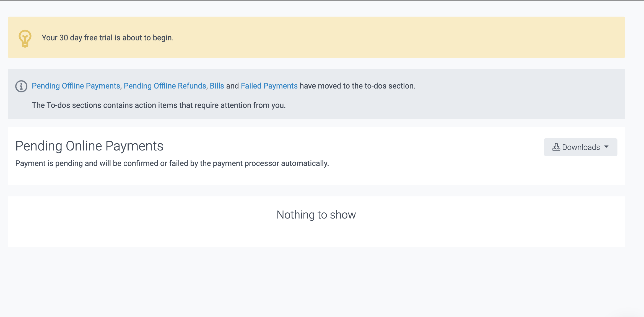Open the Pending Offline Payments link
Viewport: 644px width, 317px height.
[76, 86]
